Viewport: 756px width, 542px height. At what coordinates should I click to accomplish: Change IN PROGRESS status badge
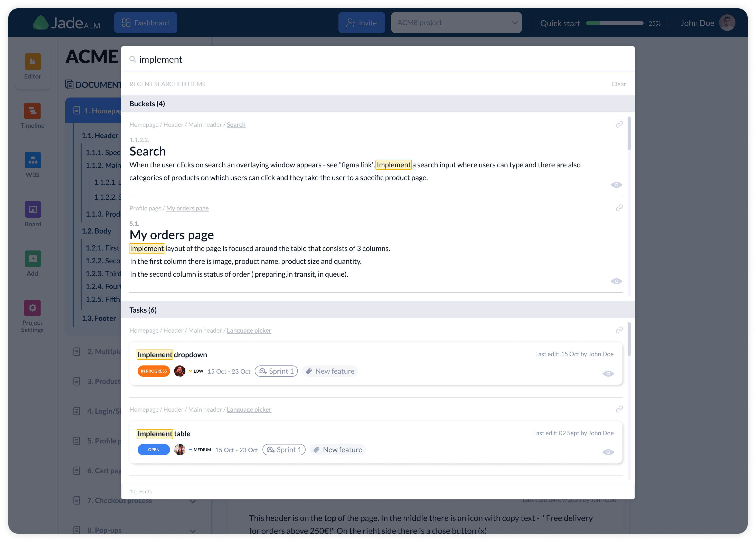pos(154,371)
